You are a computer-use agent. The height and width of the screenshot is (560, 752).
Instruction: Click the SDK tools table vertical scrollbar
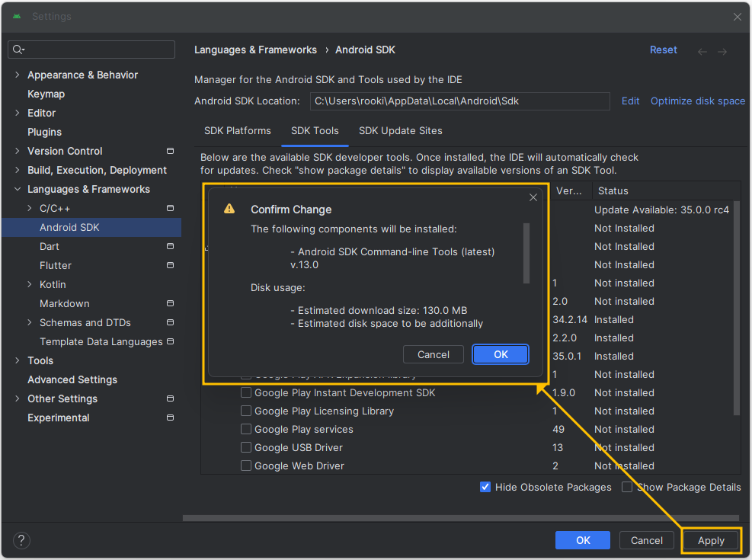737,309
